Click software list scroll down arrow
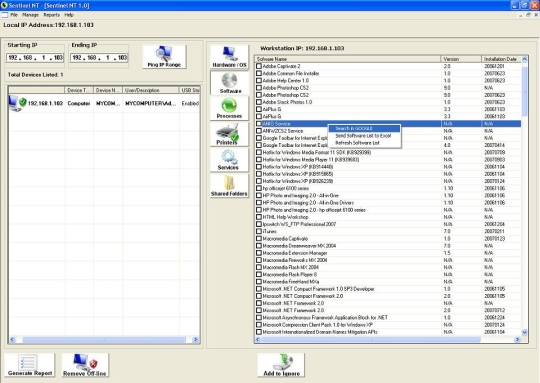 click(x=525, y=332)
